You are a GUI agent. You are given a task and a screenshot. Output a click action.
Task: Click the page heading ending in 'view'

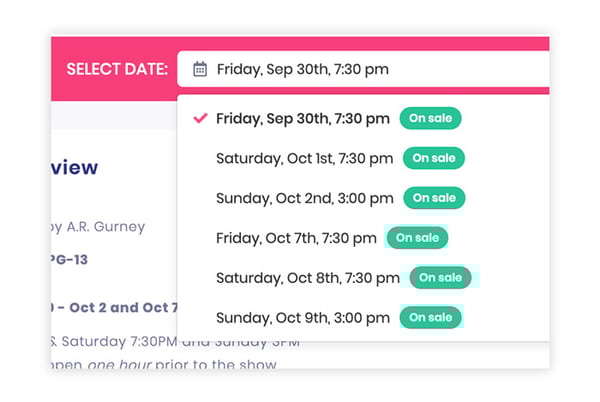(x=75, y=167)
